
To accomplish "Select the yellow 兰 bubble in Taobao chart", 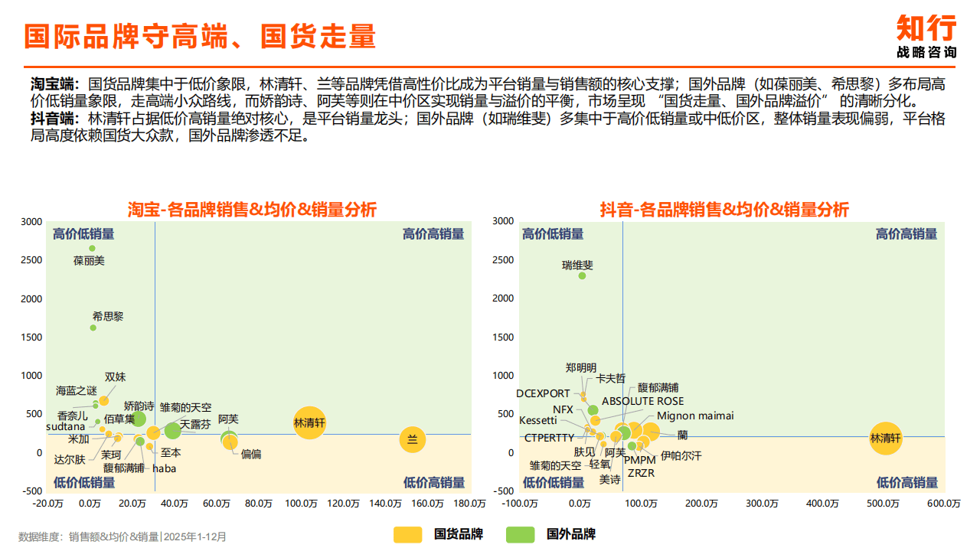I will 412,439.
